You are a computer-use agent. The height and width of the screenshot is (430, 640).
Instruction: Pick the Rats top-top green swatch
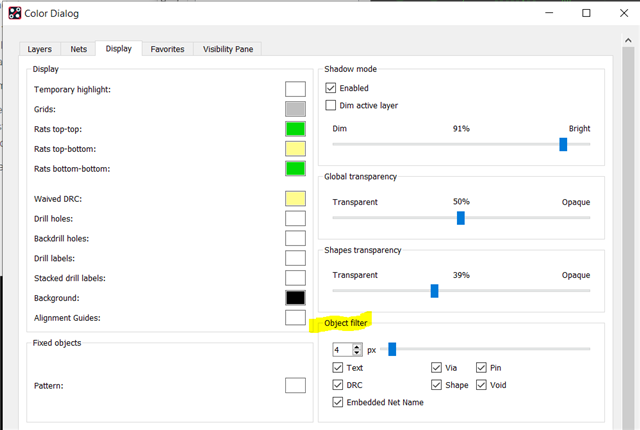[x=295, y=129]
